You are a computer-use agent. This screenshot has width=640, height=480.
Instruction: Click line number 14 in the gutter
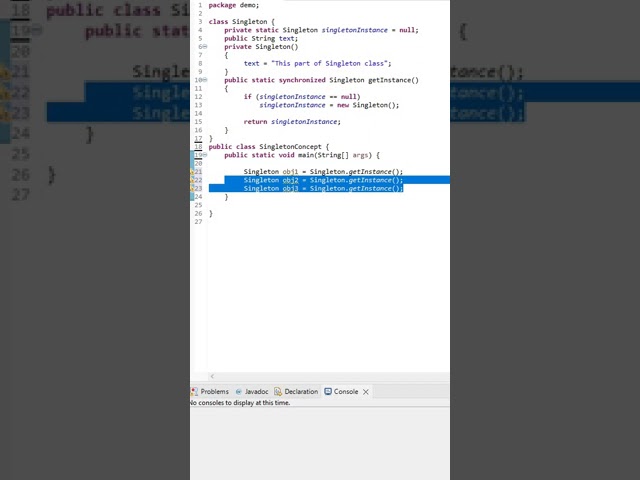[198, 113]
